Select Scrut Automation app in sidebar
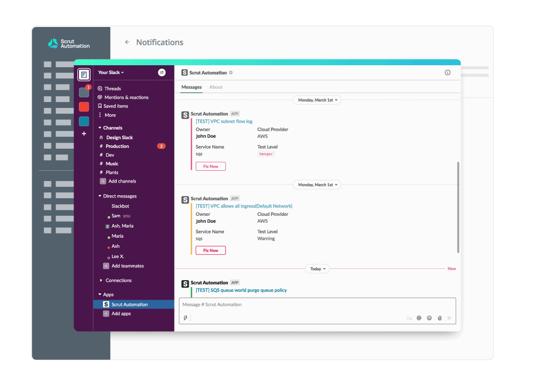The image size is (534, 392). [x=133, y=304]
